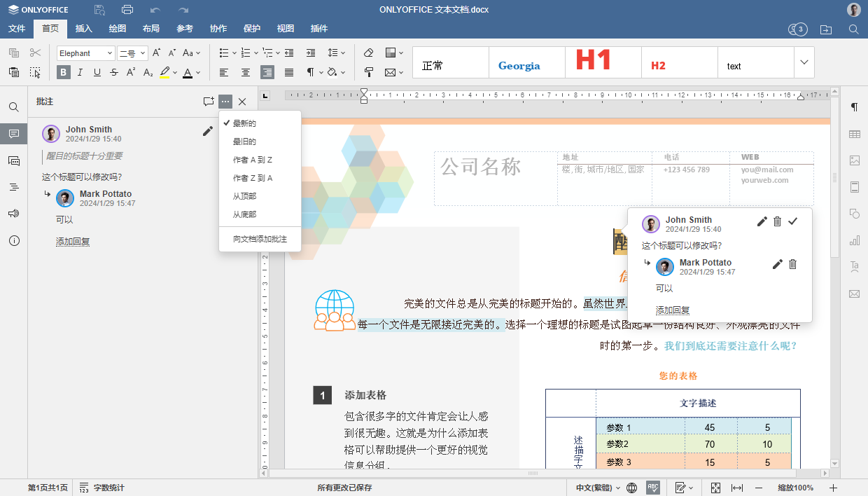Open the font size dropdown
This screenshot has width=868, height=496.
coord(142,53)
